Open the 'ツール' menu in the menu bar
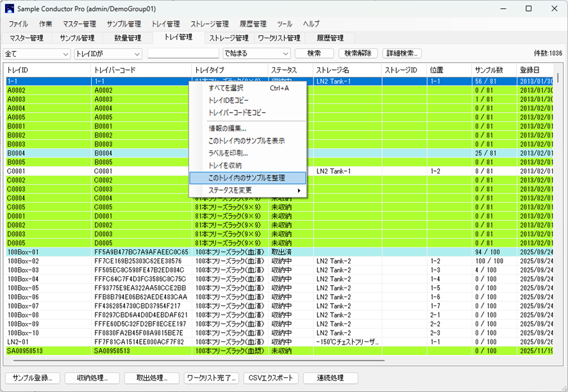The height and width of the screenshot is (392, 568). click(x=285, y=24)
